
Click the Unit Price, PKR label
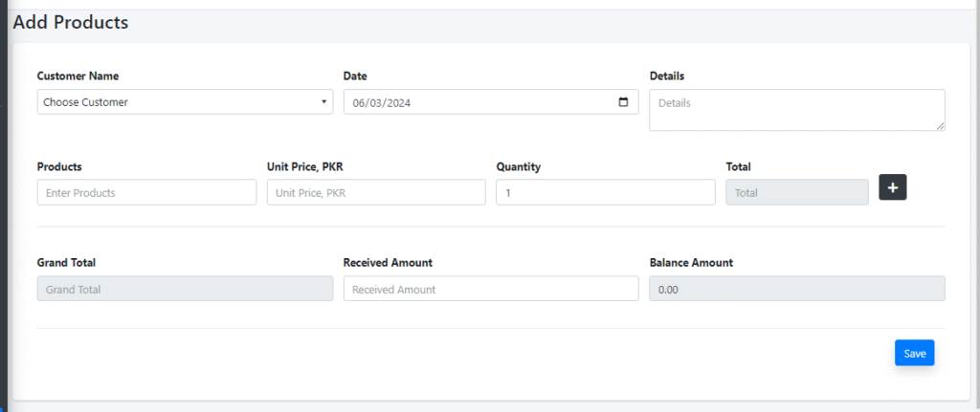click(304, 166)
